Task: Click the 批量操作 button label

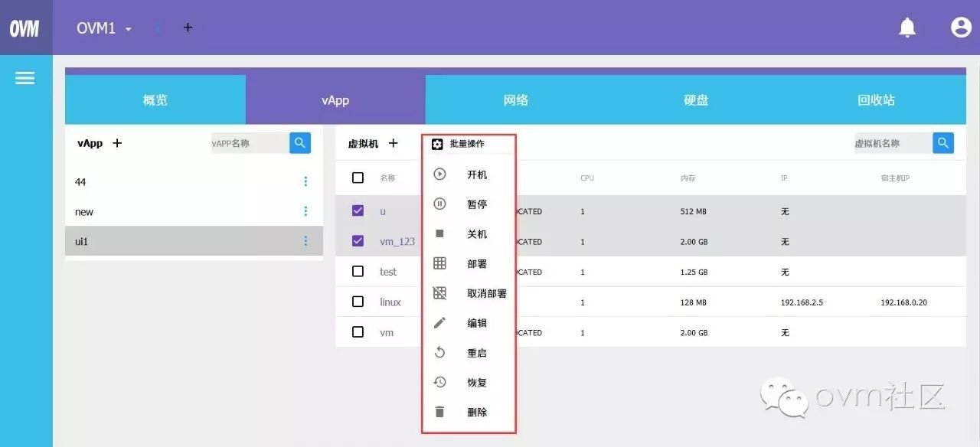Action: [467, 144]
